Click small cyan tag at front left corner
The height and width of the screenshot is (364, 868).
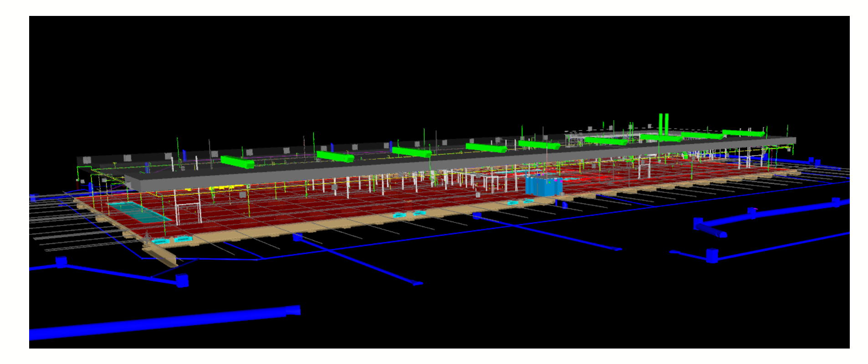[x=160, y=241]
